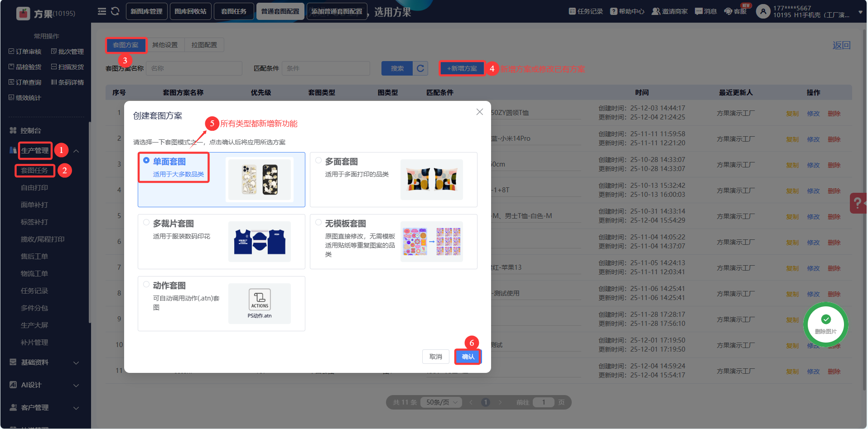Click the 搜索 search button
This screenshot has width=868, height=429.
click(x=397, y=68)
